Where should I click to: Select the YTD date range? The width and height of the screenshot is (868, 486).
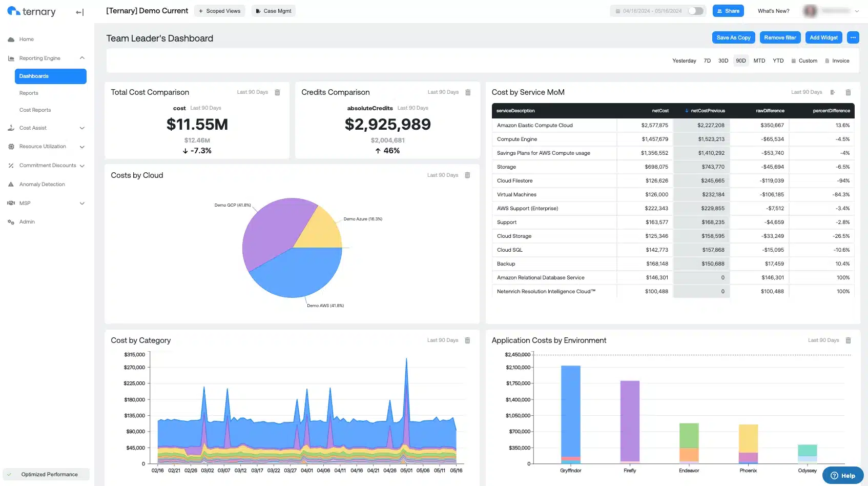click(x=778, y=61)
